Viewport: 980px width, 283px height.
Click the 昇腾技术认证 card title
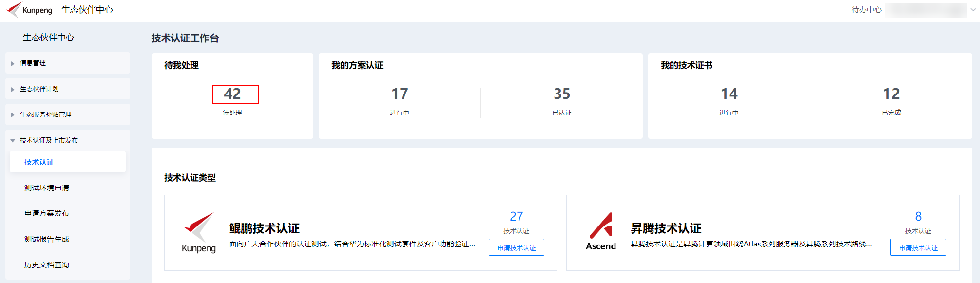[666, 228]
